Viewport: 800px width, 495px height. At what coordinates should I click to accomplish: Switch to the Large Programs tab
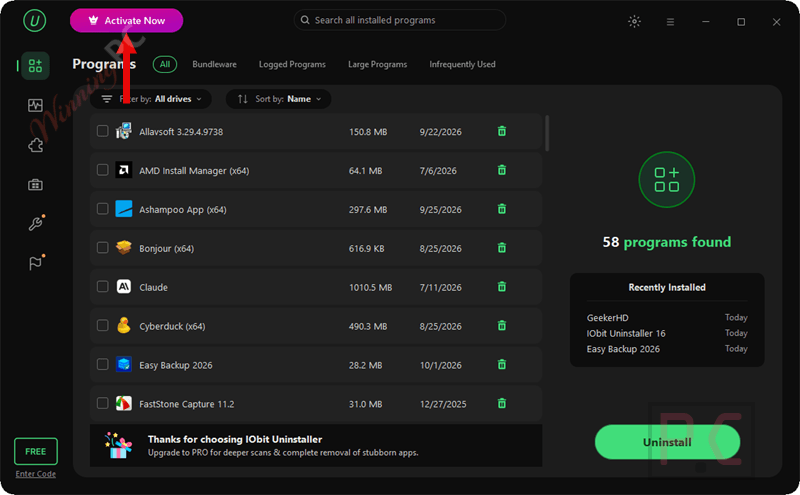point(378,64)
